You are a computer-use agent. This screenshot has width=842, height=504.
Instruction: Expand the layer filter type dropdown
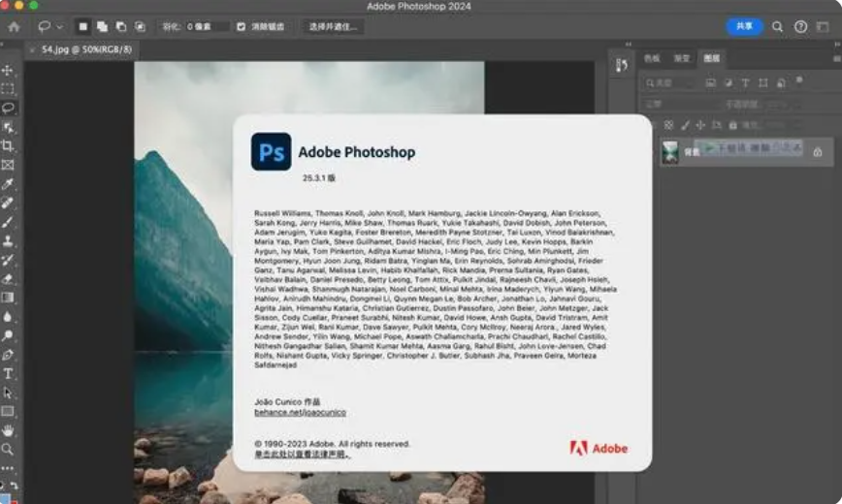click(x=667, y=83)
